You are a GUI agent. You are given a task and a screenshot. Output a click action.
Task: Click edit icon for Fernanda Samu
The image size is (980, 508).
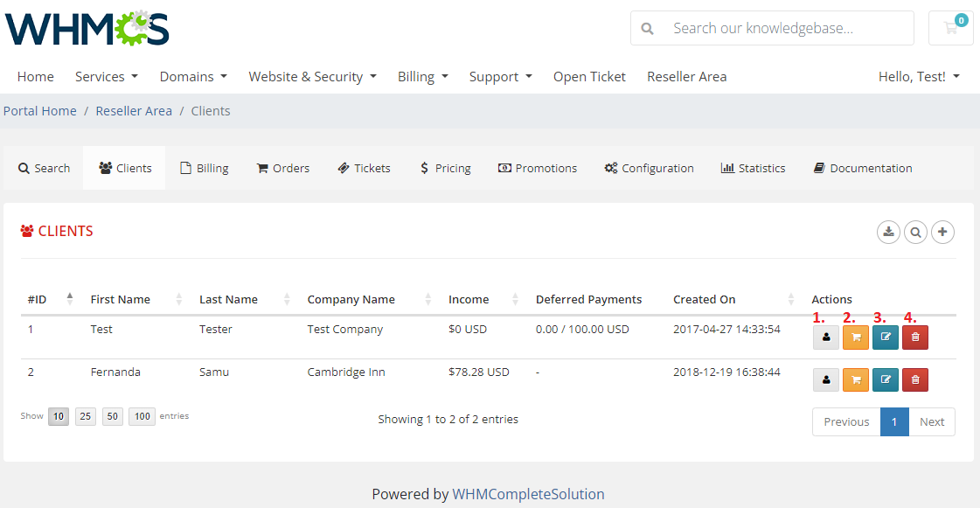886,379
